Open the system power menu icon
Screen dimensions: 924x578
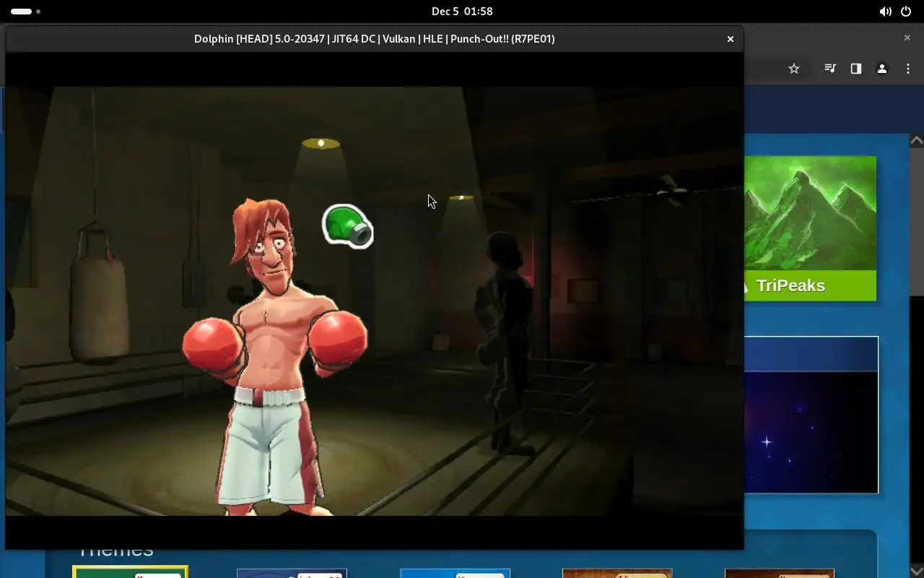906,12
